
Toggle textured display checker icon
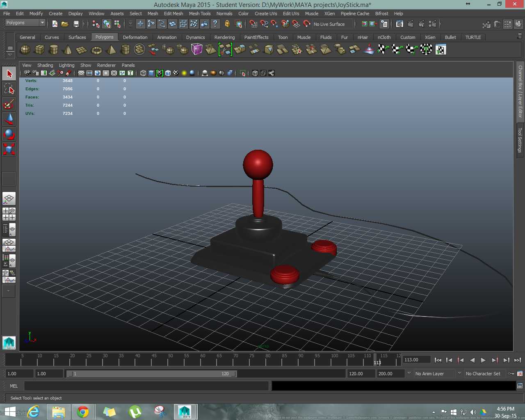176,73
